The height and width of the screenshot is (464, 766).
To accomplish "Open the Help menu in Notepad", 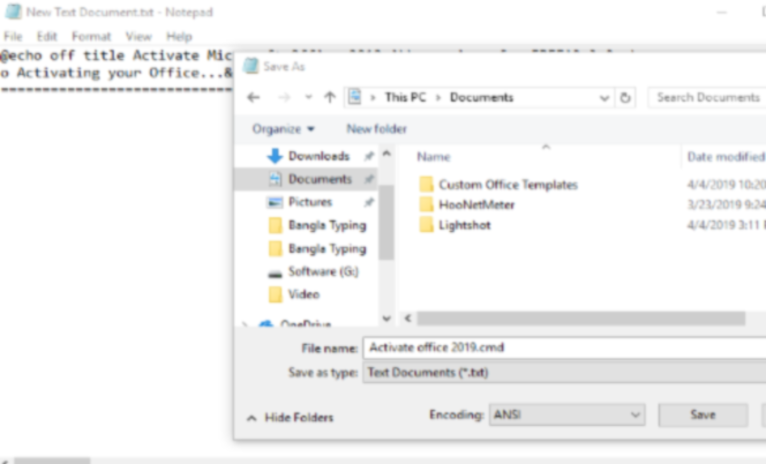I will (x=179, y=36).
